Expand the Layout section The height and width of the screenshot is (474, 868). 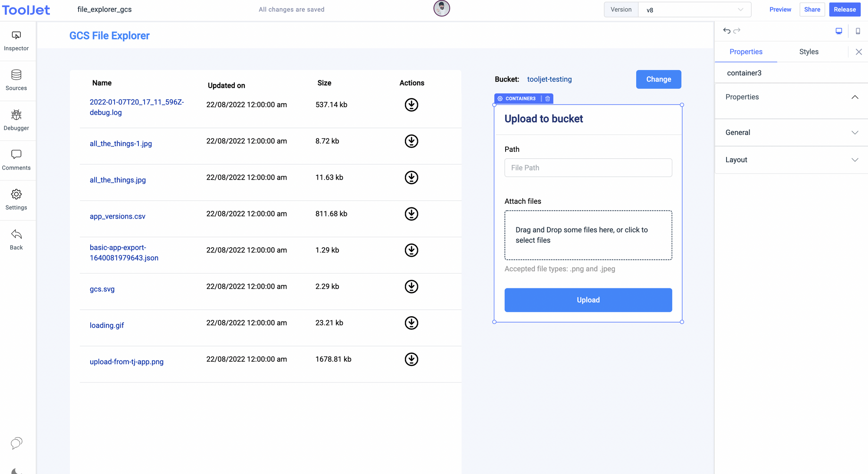click(x=790, y=160)
